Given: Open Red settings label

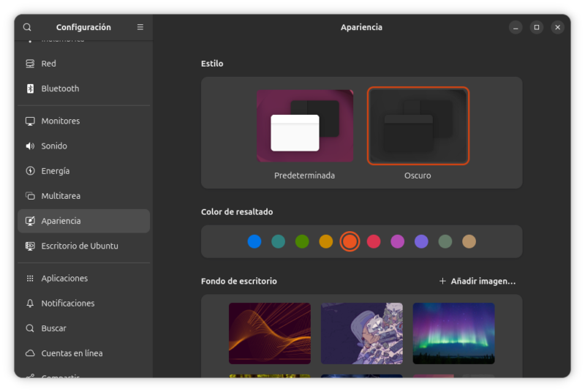Looking at the screenshot, I should 48,64.
